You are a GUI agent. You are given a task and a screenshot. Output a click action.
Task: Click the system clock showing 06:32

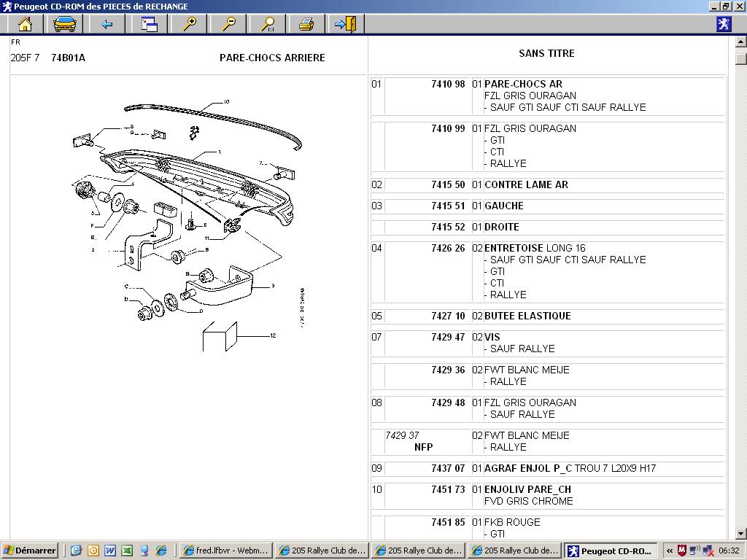tap(729, 551)
